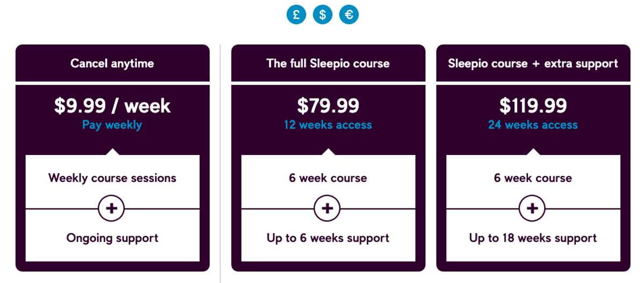Click plus icon in weekly plan card
The image size is (644, 283).
click(112, 208)
